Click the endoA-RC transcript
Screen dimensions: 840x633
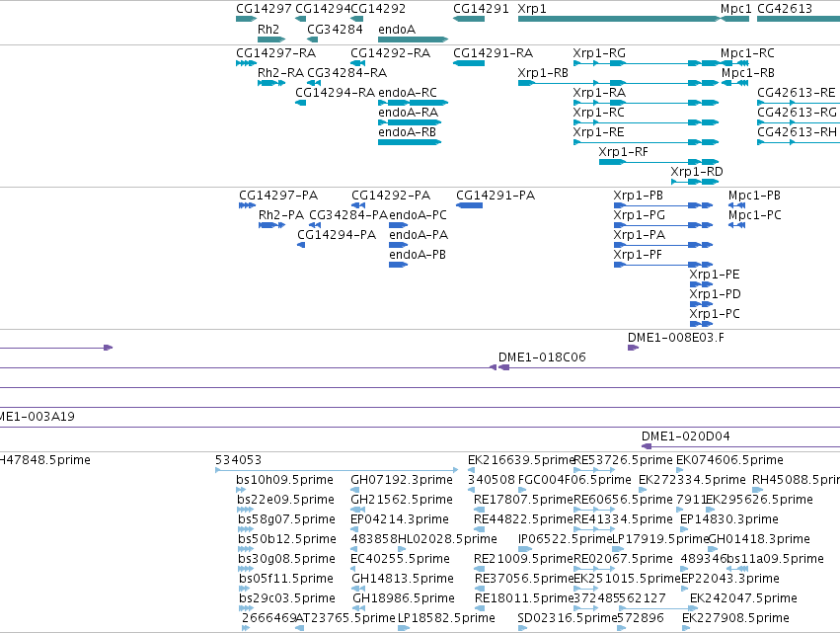click(413, 103)
